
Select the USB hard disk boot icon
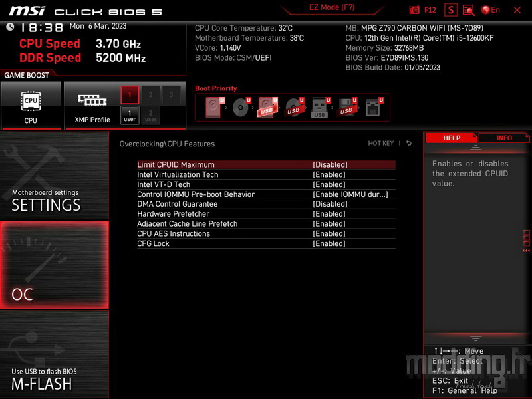click(x=268, y=107)
